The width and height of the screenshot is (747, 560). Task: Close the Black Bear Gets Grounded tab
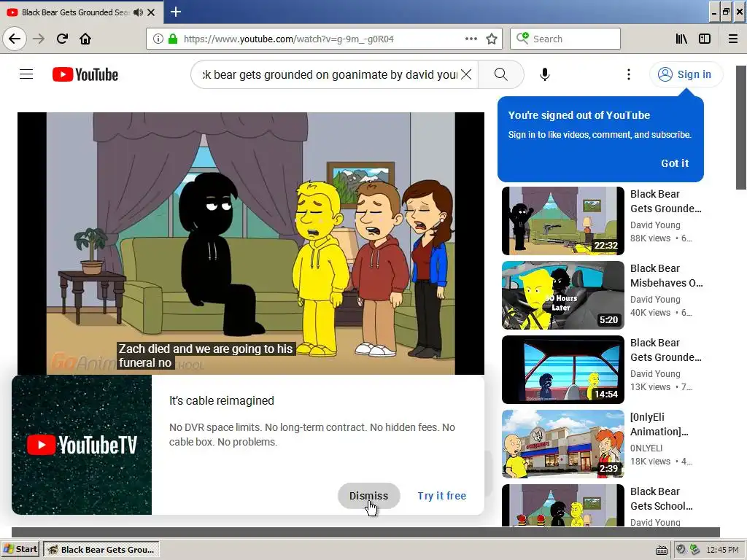coord(151,12)
